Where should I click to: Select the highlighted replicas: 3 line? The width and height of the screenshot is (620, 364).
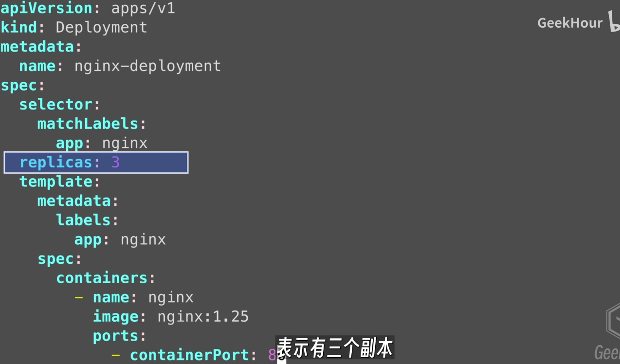96,163
